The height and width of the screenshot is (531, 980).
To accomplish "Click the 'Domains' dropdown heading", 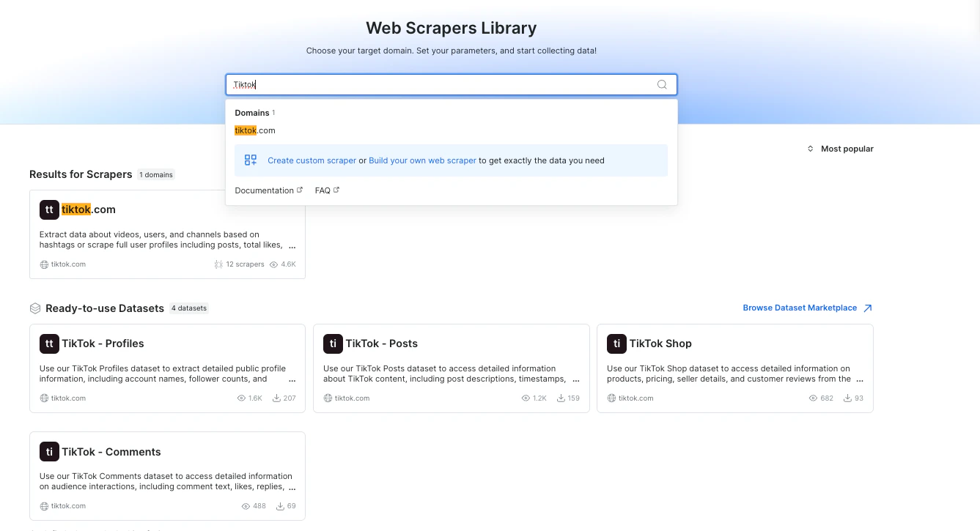I will [252, 113].
